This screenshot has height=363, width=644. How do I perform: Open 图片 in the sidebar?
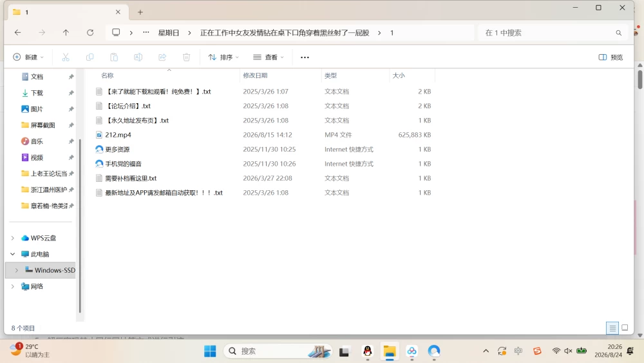(37, 109)
